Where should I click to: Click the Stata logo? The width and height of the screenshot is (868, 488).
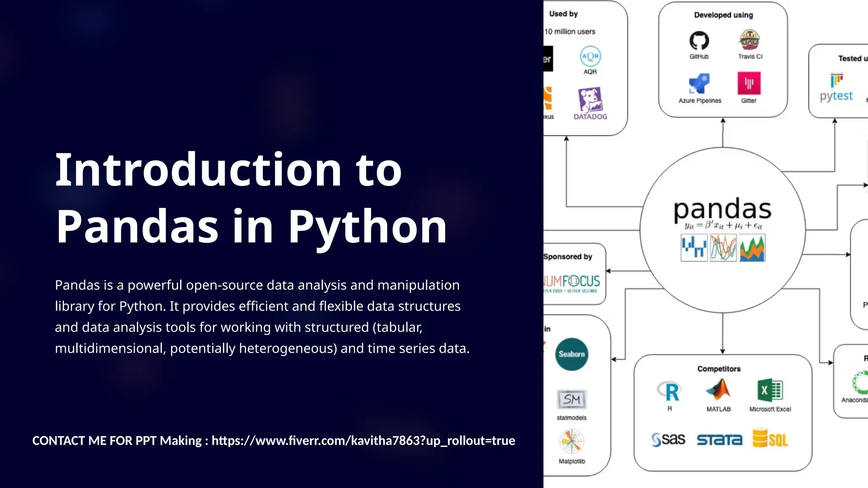coord(719,440)
